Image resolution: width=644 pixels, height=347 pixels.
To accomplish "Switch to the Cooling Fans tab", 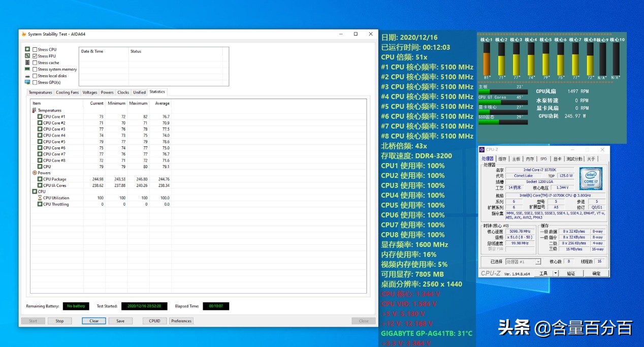I will tap(68, 92).
